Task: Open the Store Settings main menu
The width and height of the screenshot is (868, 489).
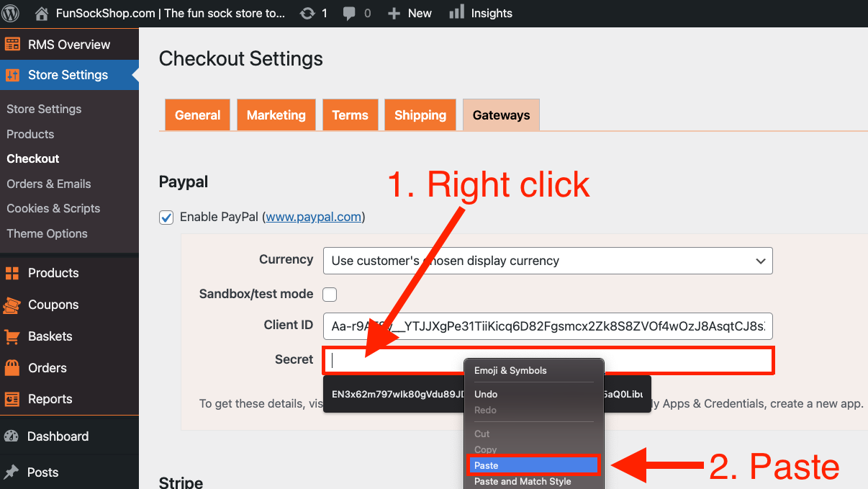Action: [68, 75]
